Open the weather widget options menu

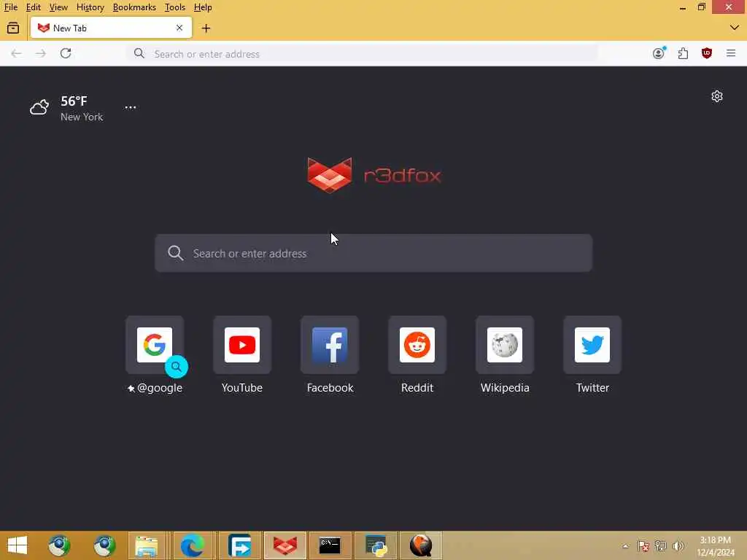(x=131, y=108)
